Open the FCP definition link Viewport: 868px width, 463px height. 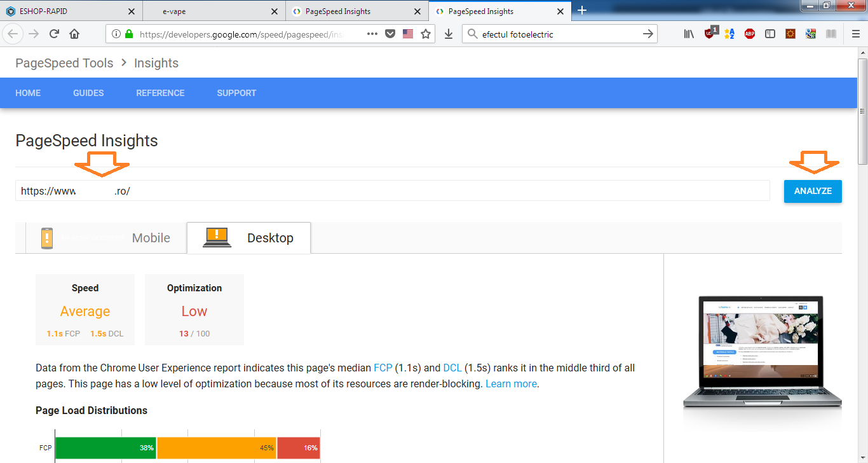(383, 368)
